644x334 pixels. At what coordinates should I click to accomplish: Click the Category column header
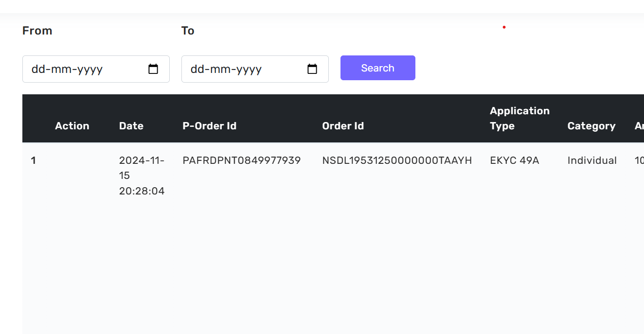(x=591, y=126)
